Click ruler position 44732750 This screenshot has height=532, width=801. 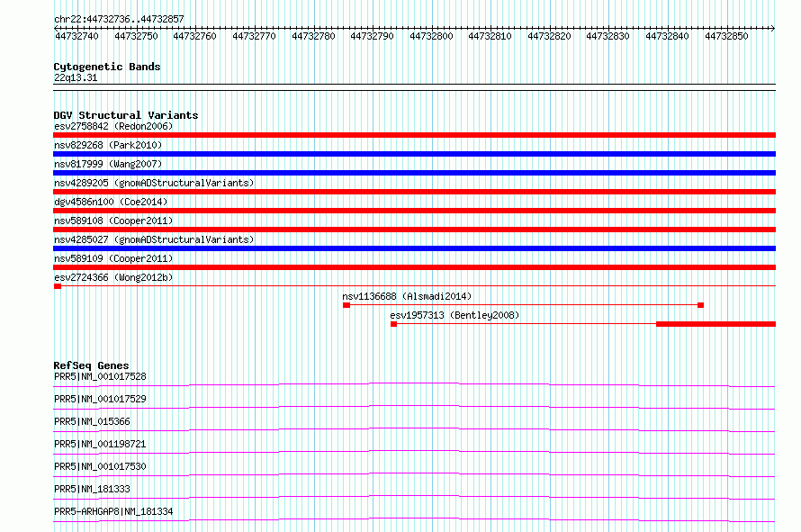pyautogui.click(x=136, y=36)
